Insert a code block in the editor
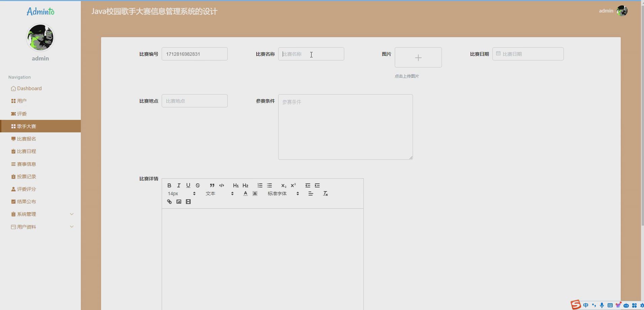 click(x=222, y=185)
